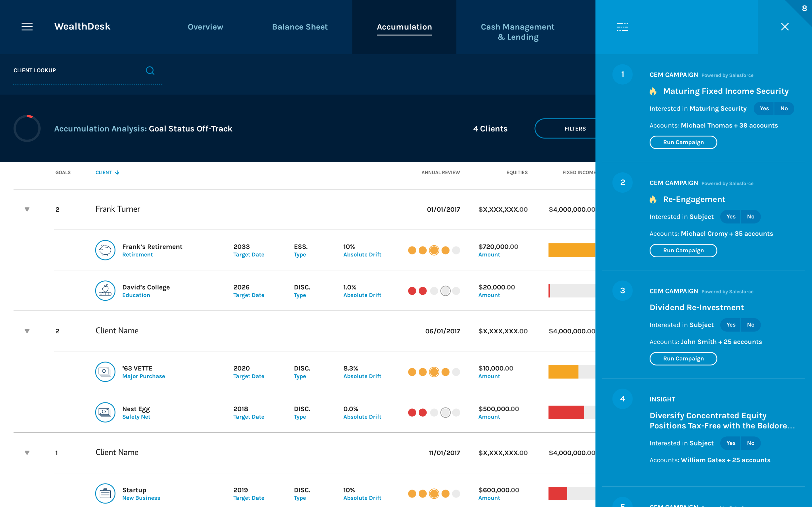Run the Maturing Fixed Income Security campaign
Screen dimensions: 812x507
coord(683,142)
